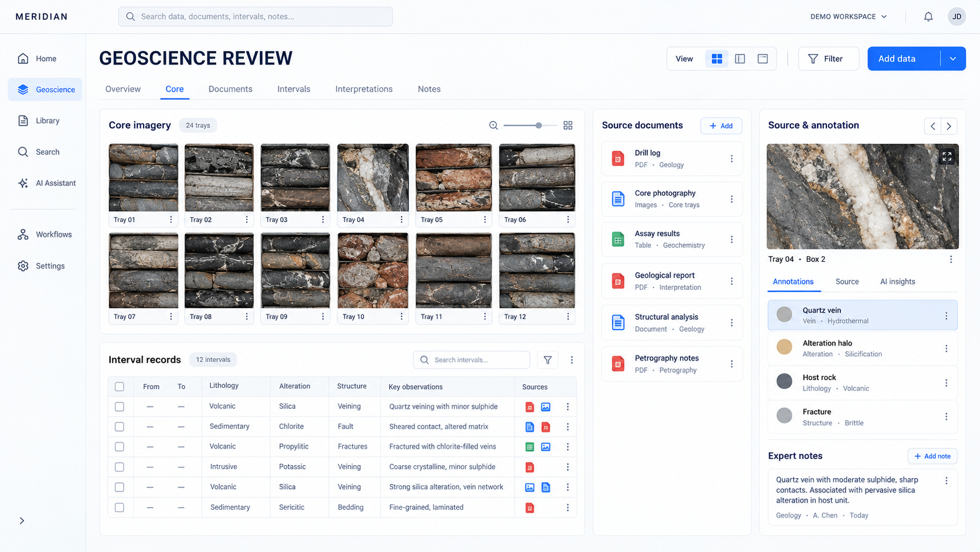980x552 pixels.
Task: Open the AI insights tab
Action: click(x=897, y=282)
